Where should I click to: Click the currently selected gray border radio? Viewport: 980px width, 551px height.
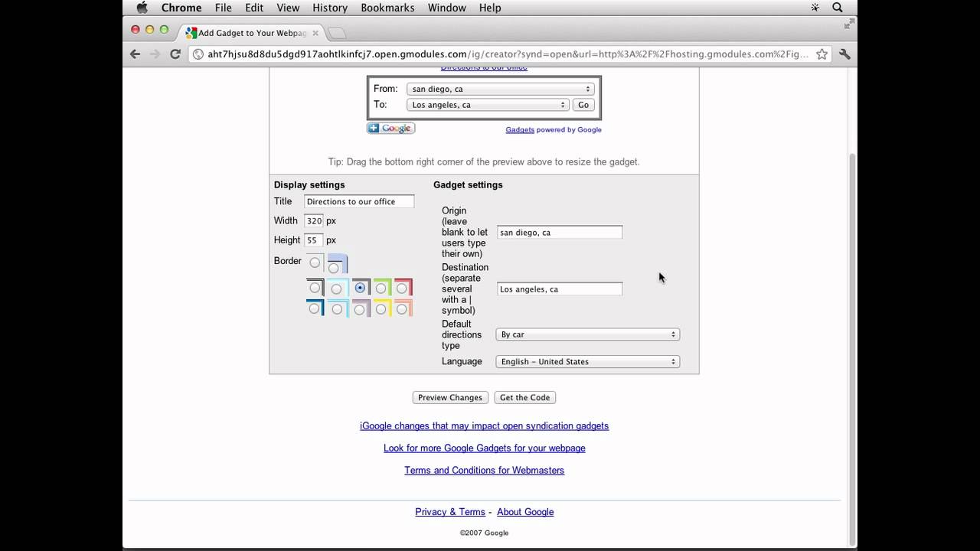[x=360, y=288]
